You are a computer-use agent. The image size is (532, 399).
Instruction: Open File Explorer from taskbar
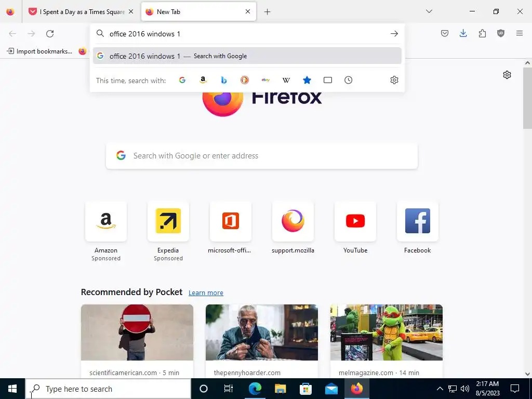pyautogui.click(x=280, y=389)
